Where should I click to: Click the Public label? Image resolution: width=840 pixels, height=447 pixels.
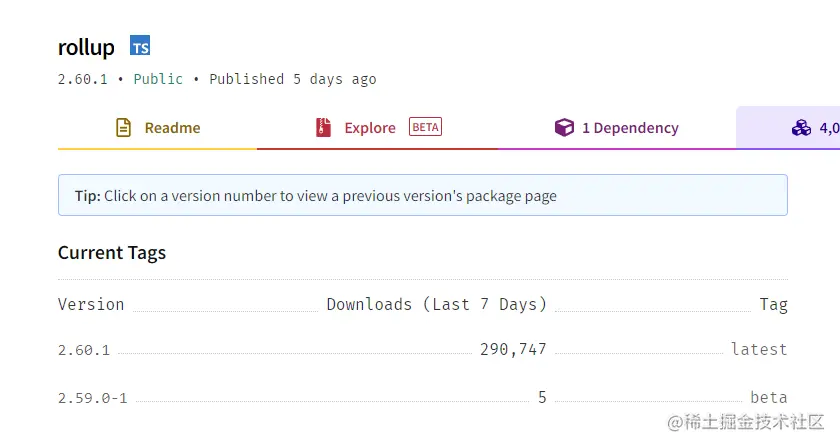(x=158, y=79)
